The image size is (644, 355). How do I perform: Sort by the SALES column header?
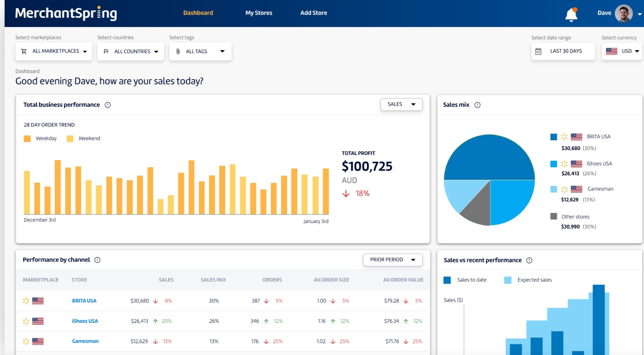[x=166, y=280]
